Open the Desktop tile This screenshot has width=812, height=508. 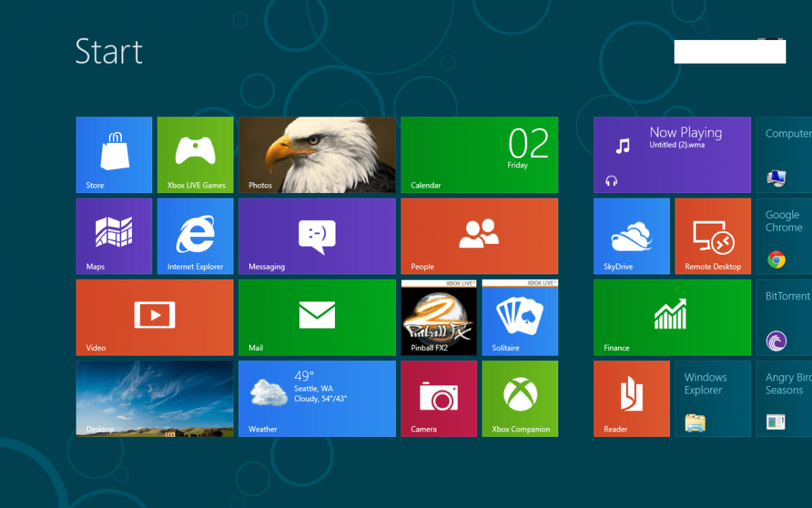tap(154, 398)
